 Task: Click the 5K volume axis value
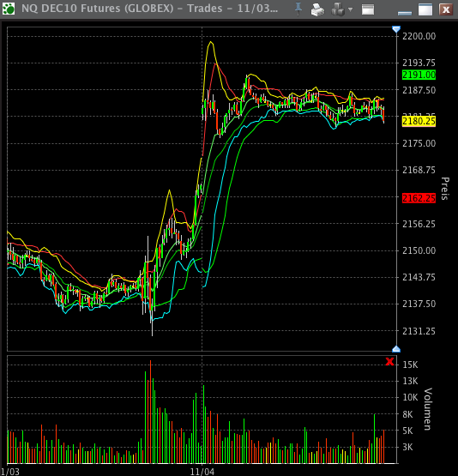[x=407, y=431]
